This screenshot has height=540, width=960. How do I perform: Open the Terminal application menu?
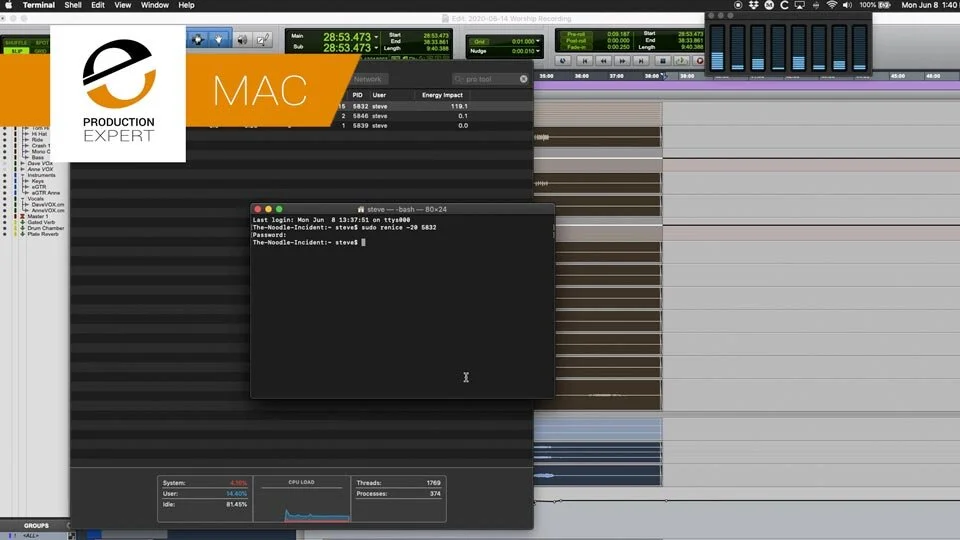pos(39,5)
